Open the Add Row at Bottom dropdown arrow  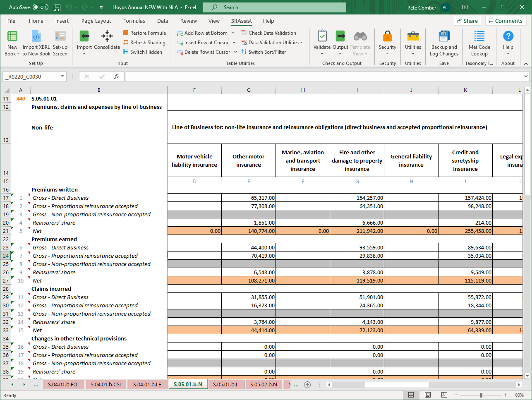coord(233,33)
